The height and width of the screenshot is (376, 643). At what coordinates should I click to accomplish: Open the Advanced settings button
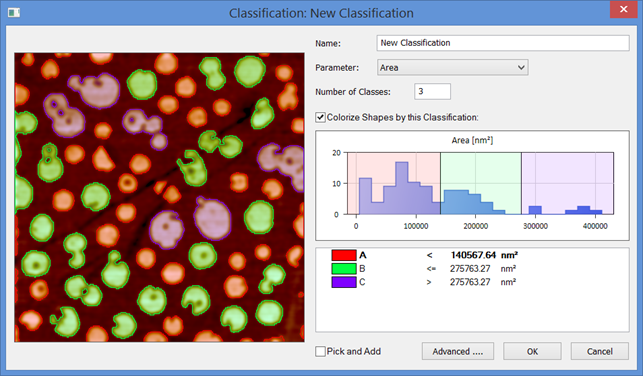(458, 351)
